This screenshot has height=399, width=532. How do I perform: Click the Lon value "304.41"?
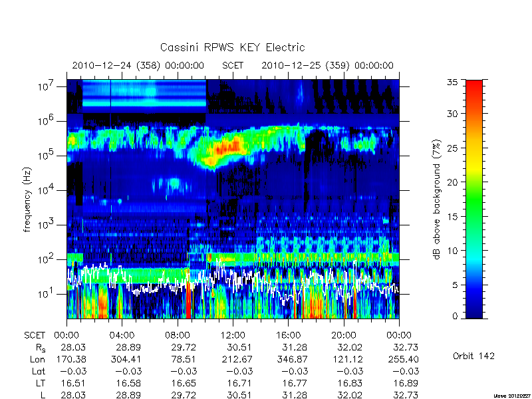tap(126, 359)
